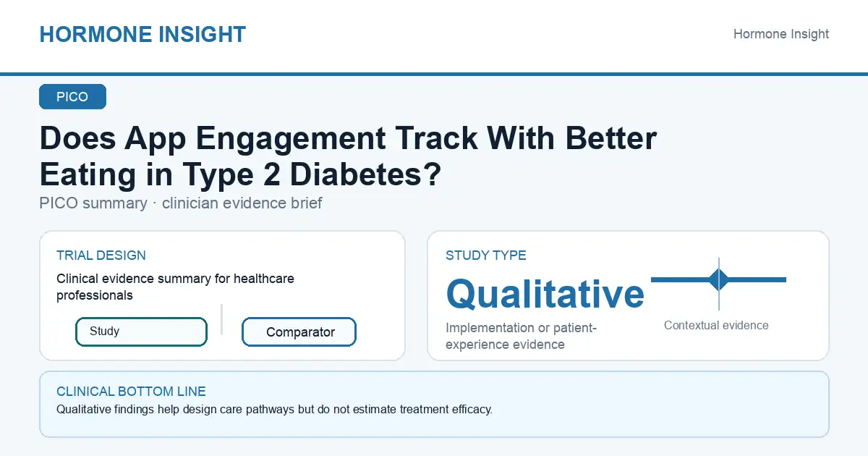This screenshot has height=456, width=868.
Task: Click the large Qualitative study type text
Action: coord(545,294)
